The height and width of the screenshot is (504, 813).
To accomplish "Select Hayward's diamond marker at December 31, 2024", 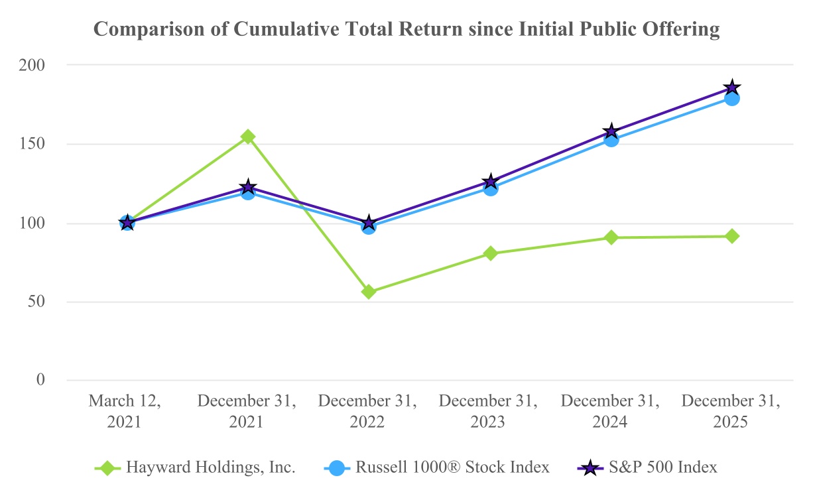I will pos(611,237).
